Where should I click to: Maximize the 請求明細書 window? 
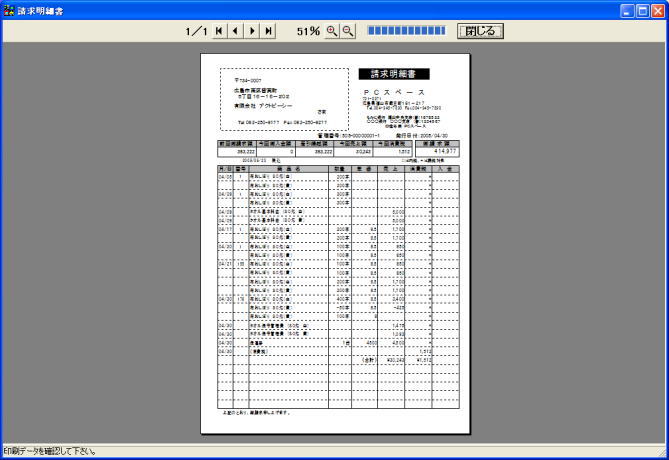tap(643, 11)
